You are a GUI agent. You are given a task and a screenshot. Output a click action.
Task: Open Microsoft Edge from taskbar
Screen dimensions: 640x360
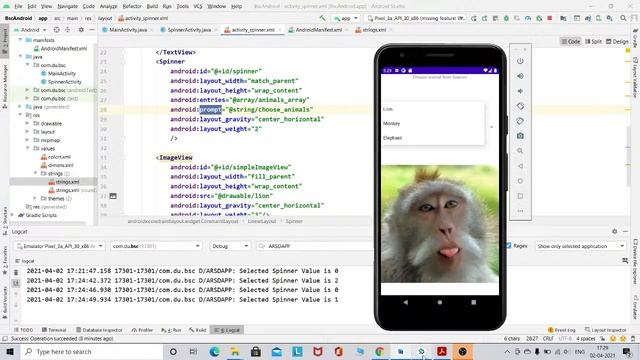coord(215,351)
